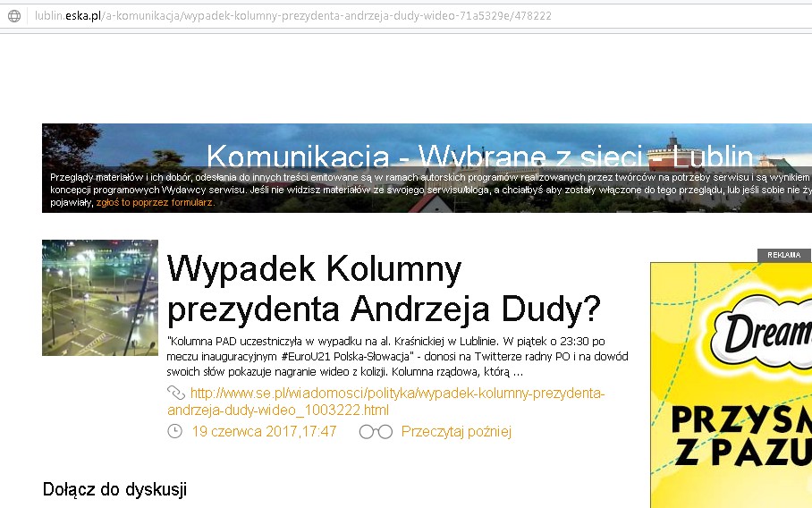The width and height of the screenshot is (812, 508).
Task: Open the article thumbnail of night street
Action: click(x=100, y=298)
